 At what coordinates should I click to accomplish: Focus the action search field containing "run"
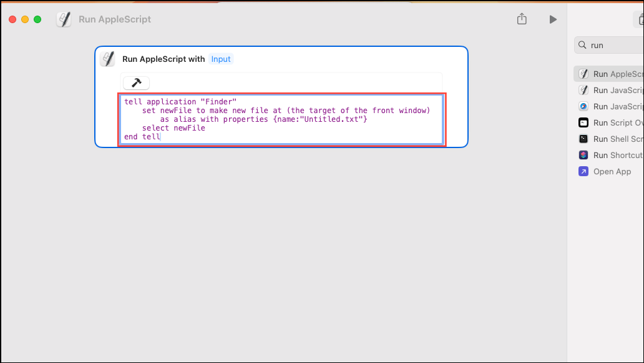[615, 45]
